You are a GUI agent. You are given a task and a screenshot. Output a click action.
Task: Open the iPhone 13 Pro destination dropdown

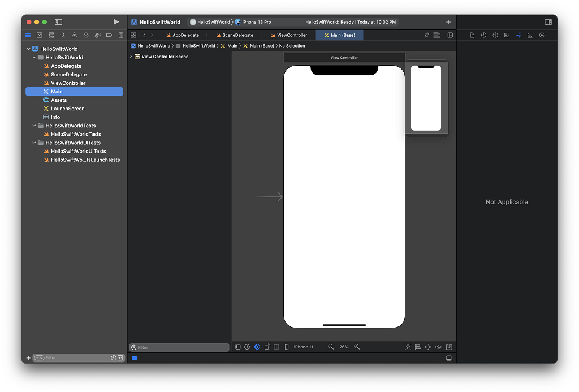[x=256, y=22]
